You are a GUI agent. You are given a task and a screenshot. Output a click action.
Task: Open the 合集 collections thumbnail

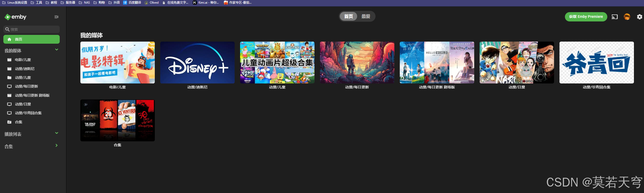(118, 120)
